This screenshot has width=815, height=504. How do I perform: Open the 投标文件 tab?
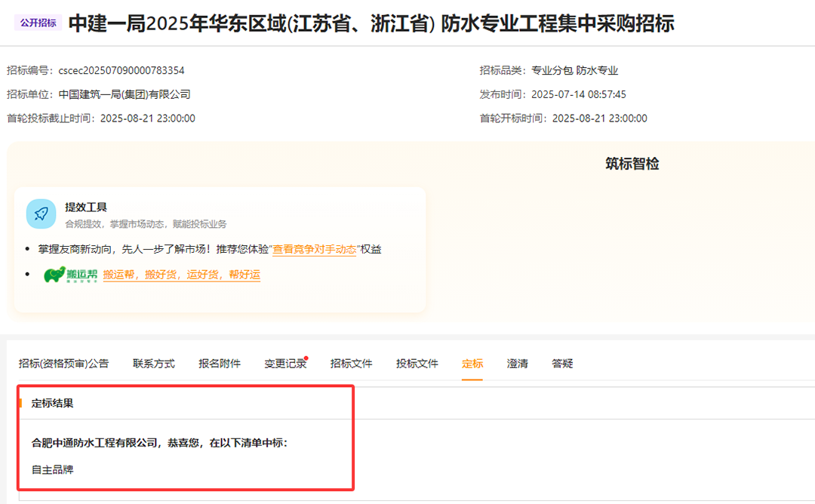tap(417, 364)
